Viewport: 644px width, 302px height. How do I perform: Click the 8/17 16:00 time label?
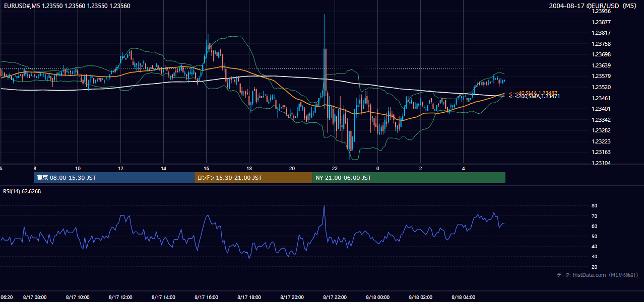(206, 297)
